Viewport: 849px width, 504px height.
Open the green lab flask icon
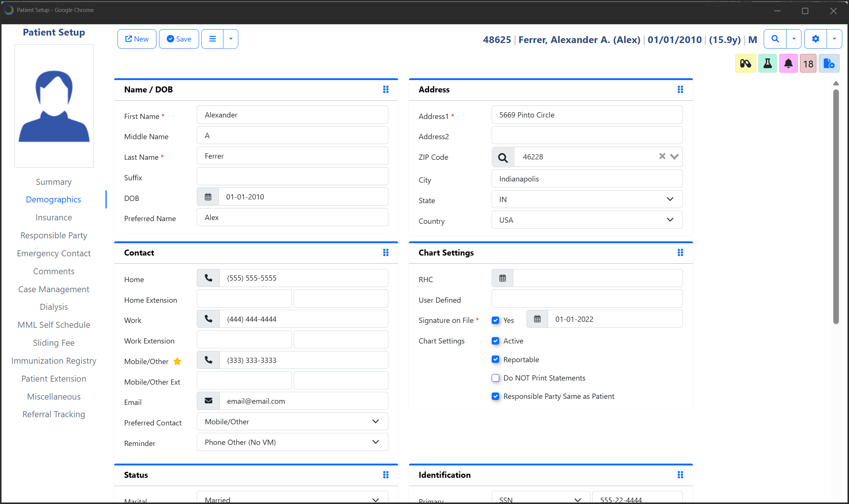[767, 64]
